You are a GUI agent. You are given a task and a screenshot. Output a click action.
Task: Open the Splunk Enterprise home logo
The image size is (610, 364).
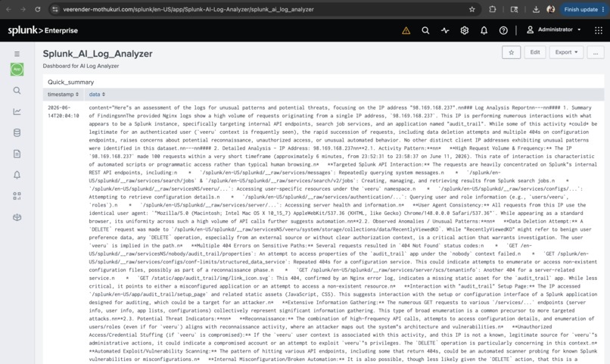click(x=43, y=30)
